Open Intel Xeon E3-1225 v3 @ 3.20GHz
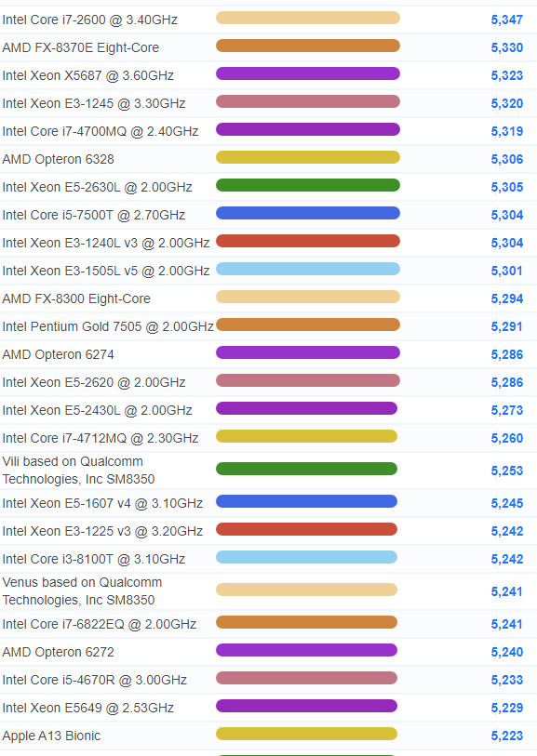Viewport: 537px width, 756px height. 102,531
